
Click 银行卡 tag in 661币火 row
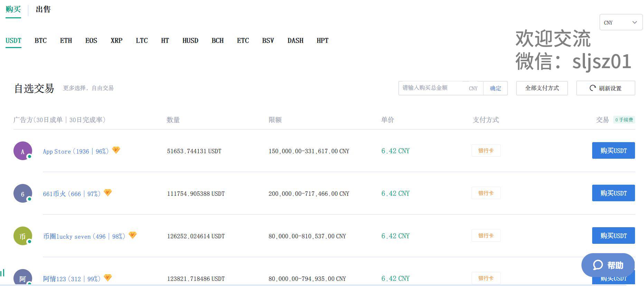pos(486,193)
